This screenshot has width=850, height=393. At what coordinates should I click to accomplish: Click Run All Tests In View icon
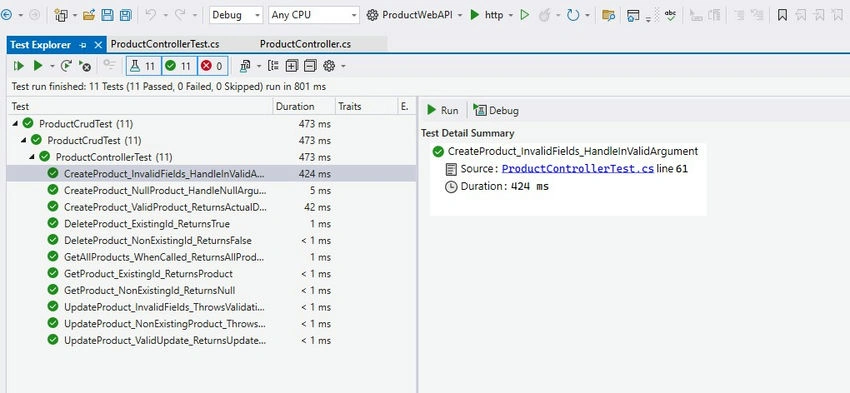pyautogui.click(x=19, y=66)
